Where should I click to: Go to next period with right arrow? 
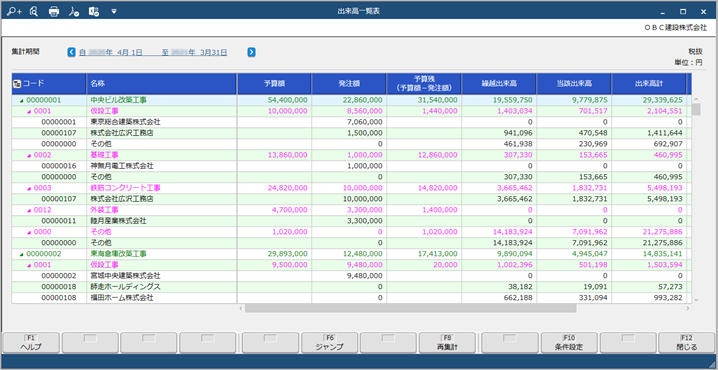click(251, 52)
